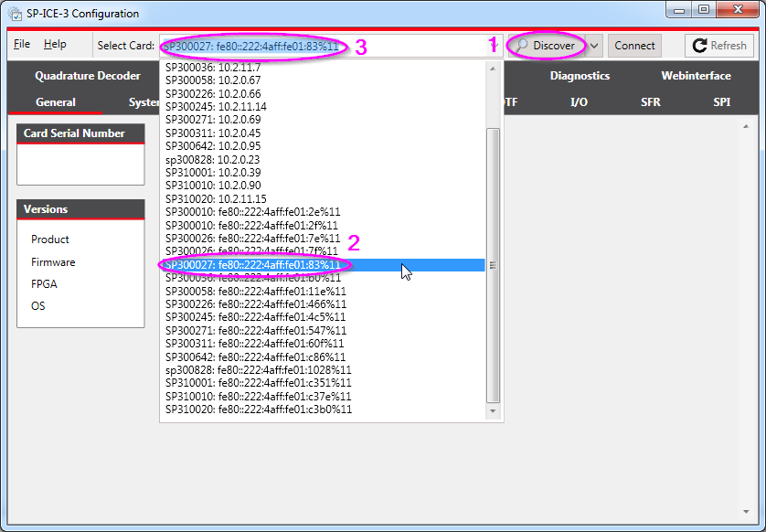
Task: Click the SP-ICE-3 icon in the title bar
Action: point(14,13)
